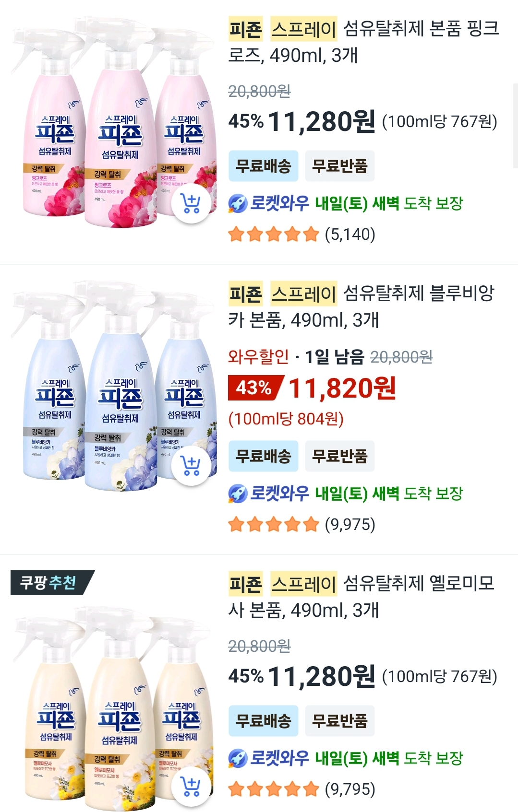Tap 무료배송 badge on pink rose item

(263, 166)
